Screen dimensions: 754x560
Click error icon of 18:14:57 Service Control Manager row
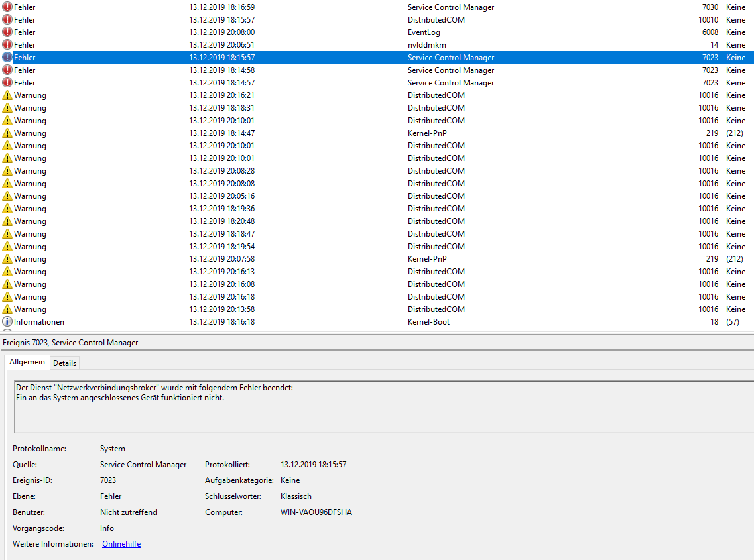[x=7, y=83]
